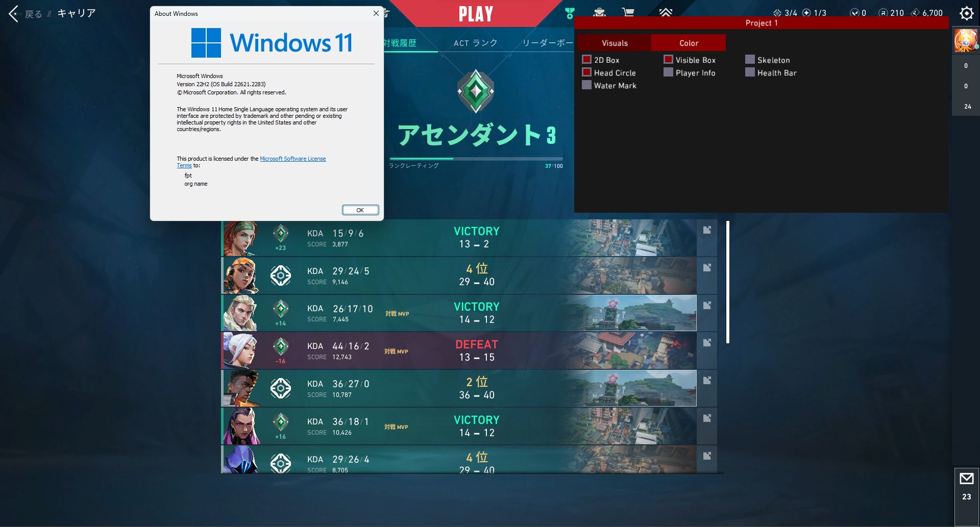Open details icon for KDA 29/26/4 match
The width and height of the screenshot is (980, 527).
pos(707,456)
